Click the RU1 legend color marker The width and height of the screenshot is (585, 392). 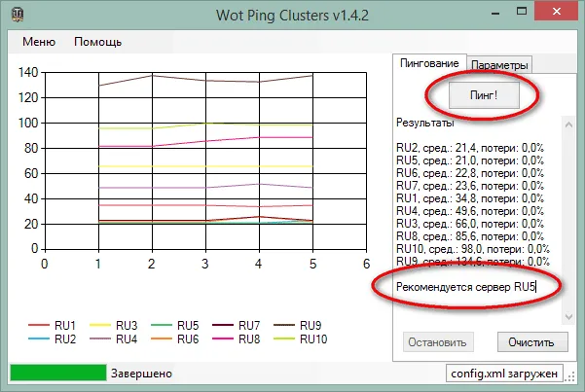39,326
